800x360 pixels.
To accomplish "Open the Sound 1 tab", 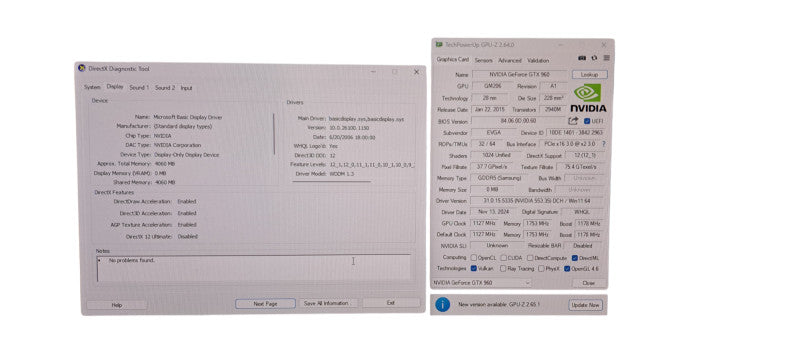I will tap(139, 88).
